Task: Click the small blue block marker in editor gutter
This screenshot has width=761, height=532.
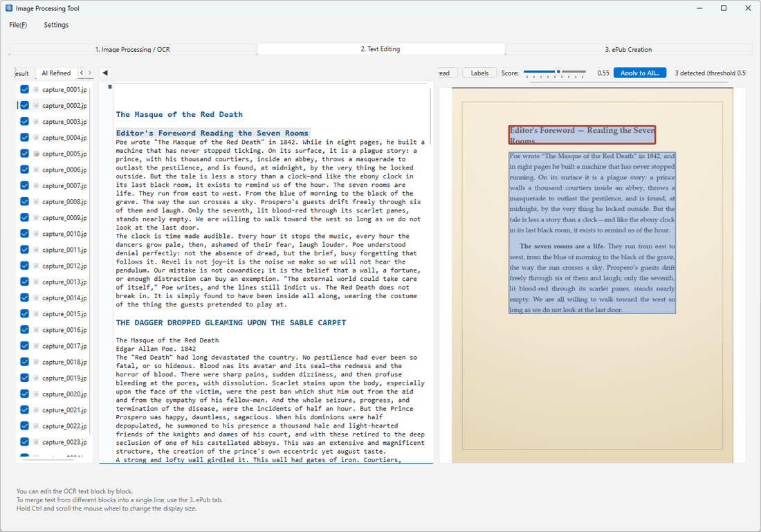Action: click(x=110, y=87)
